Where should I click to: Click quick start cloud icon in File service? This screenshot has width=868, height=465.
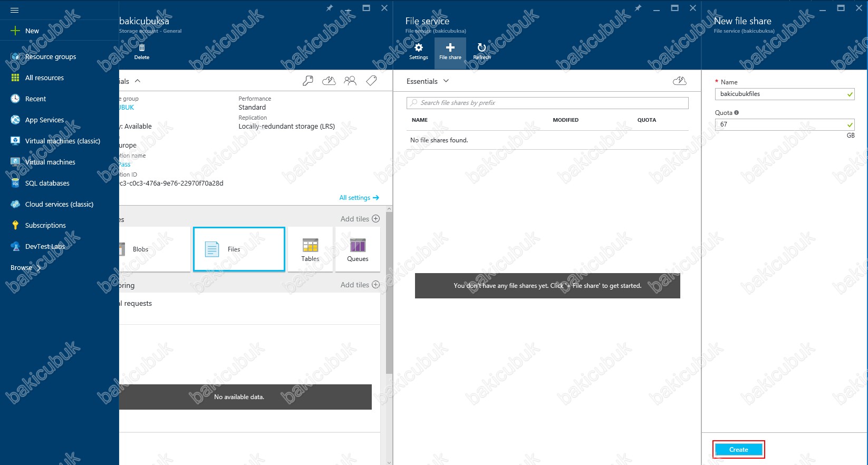coord(680,81)
